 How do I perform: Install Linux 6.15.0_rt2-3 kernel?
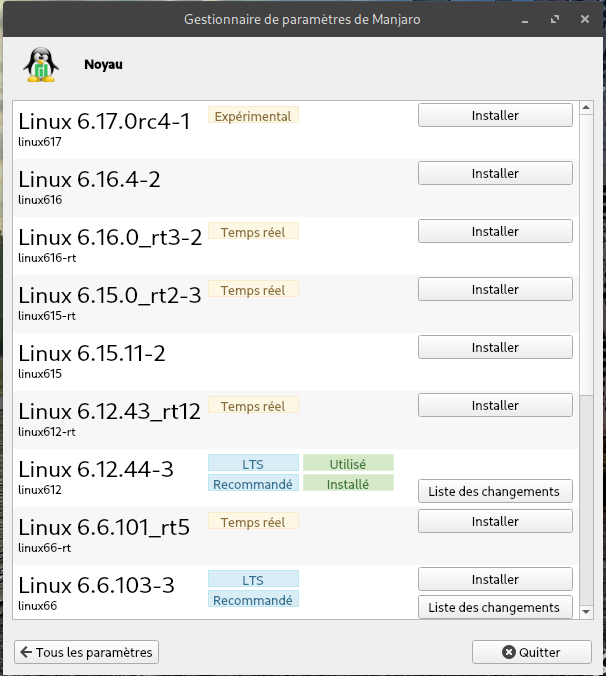click(x=495, y=289)
